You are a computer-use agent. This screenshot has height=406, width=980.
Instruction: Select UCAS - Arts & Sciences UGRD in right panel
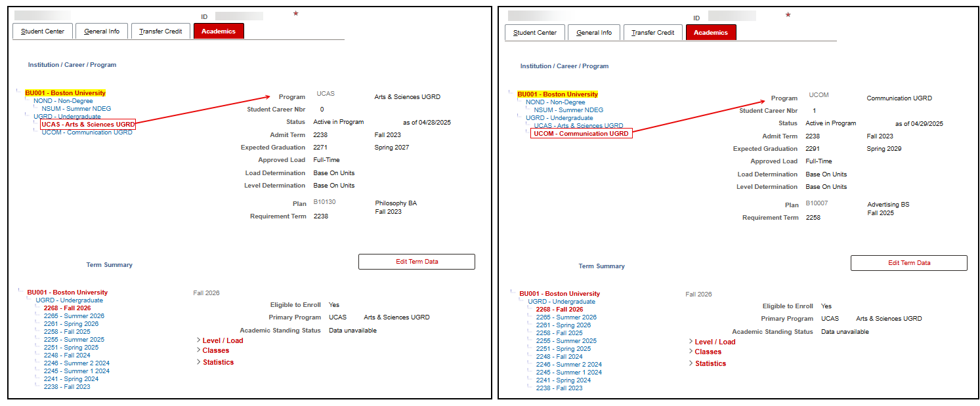[x=578, y=125]
